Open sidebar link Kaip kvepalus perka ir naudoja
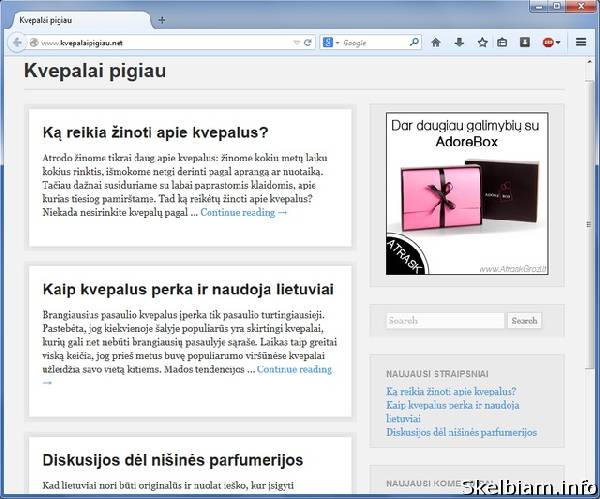The height and width of the screenshot is (499, 600). tap(453, 412)
